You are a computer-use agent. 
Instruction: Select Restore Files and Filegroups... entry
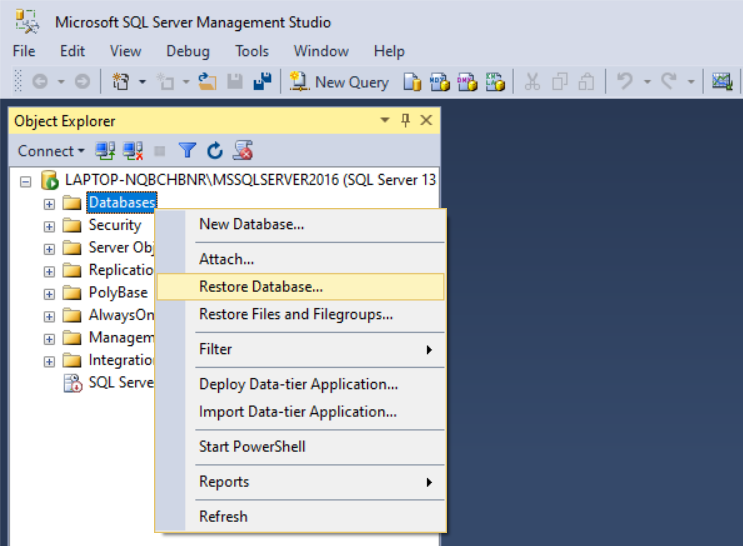tap(300, 314)
